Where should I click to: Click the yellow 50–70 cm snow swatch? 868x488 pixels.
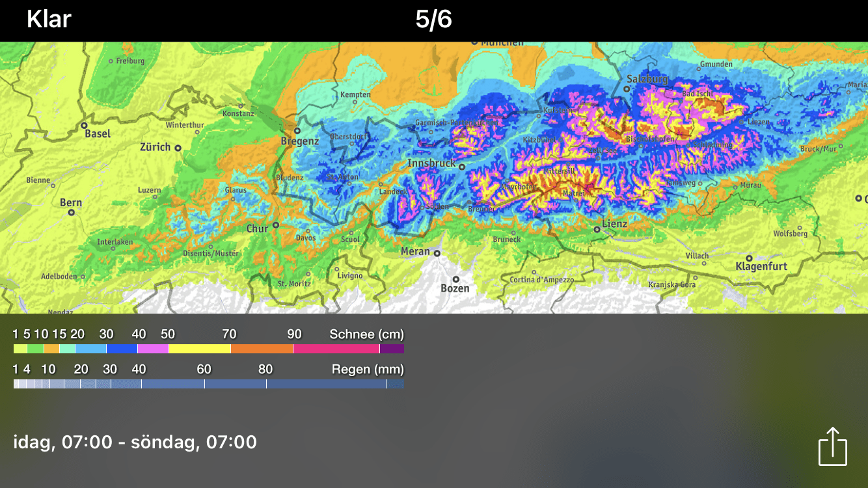[x=199, y=349]
